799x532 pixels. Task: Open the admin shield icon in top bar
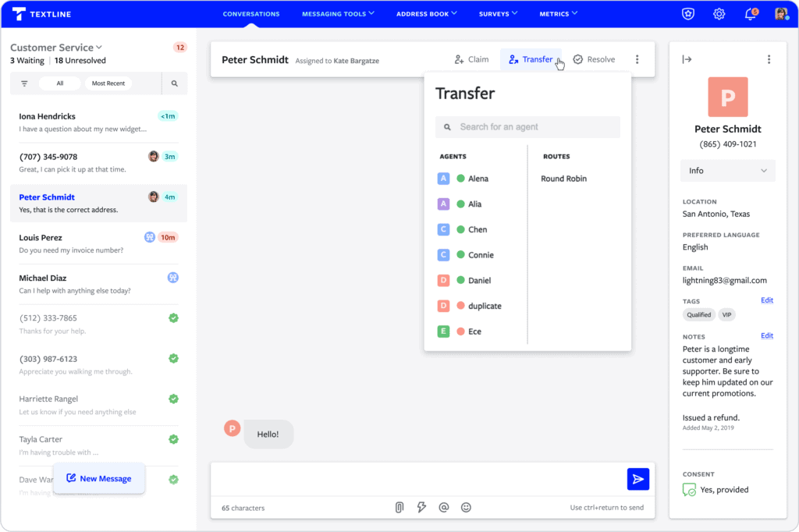tap(687, 13)
